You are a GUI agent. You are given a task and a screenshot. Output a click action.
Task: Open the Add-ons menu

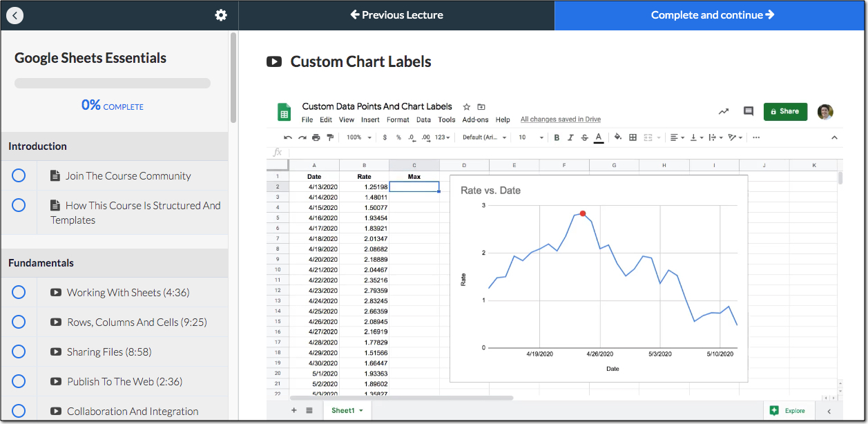pyautogui.click(x=476, y=119)
